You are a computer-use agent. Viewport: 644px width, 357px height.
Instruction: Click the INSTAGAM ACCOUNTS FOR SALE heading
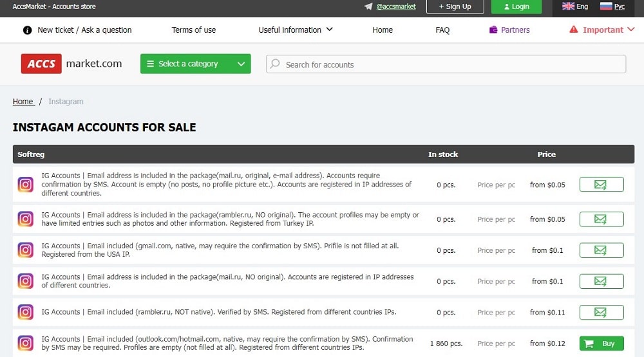(104, 127)
